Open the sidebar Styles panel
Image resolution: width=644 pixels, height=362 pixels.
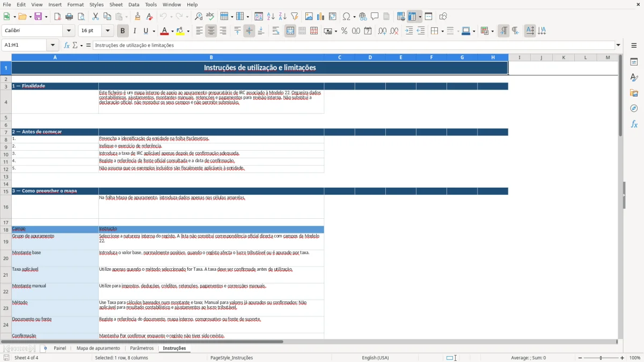[x=634, y=78]
